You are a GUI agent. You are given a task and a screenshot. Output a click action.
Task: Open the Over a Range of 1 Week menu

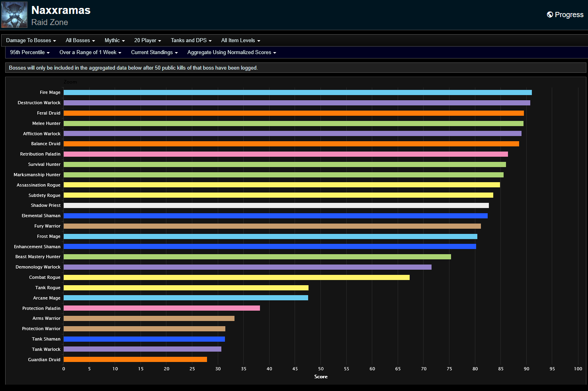click(90, 53)
